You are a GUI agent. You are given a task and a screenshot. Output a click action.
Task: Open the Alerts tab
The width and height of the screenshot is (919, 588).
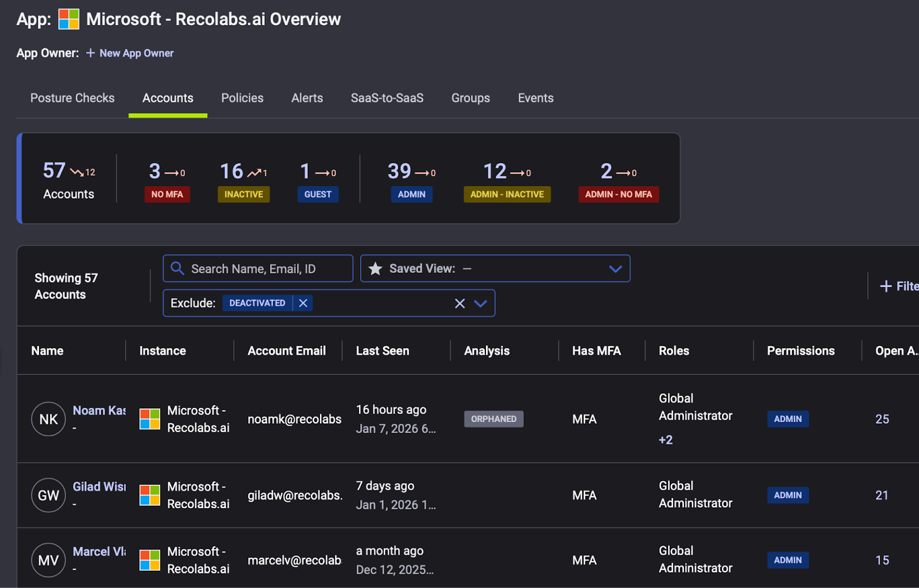click(x=307, y=98)
